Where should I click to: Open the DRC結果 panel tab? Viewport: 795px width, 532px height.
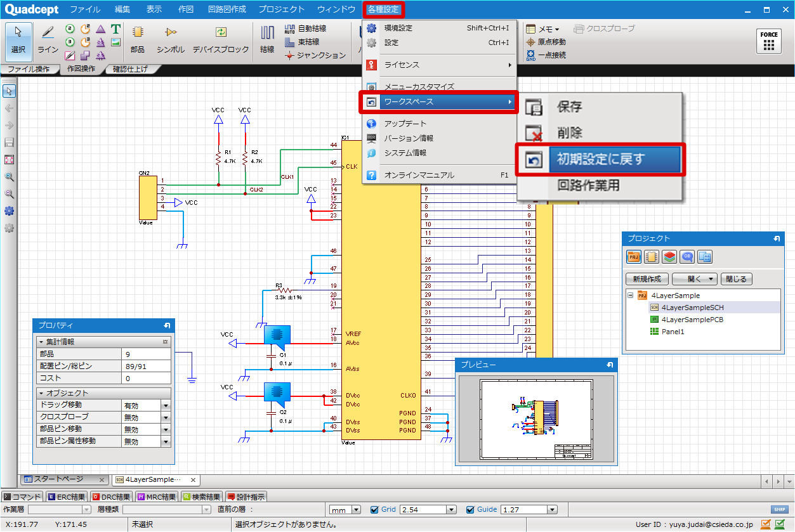111,497
